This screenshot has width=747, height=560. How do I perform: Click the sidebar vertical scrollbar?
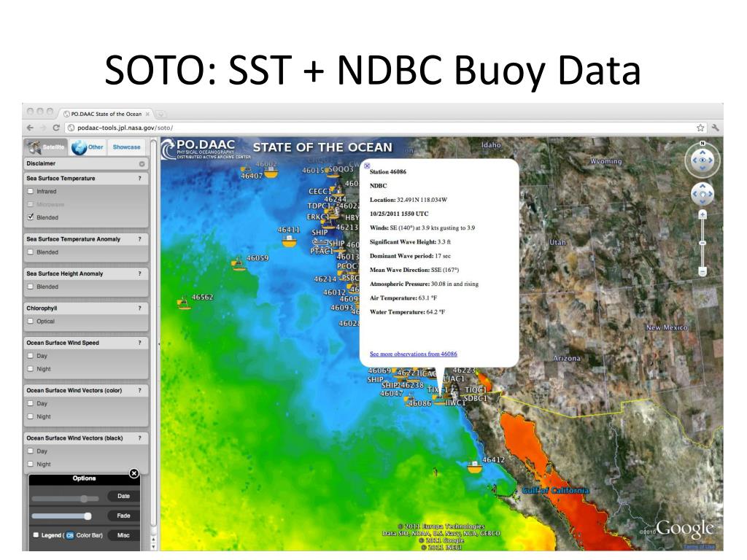[153, 333]
